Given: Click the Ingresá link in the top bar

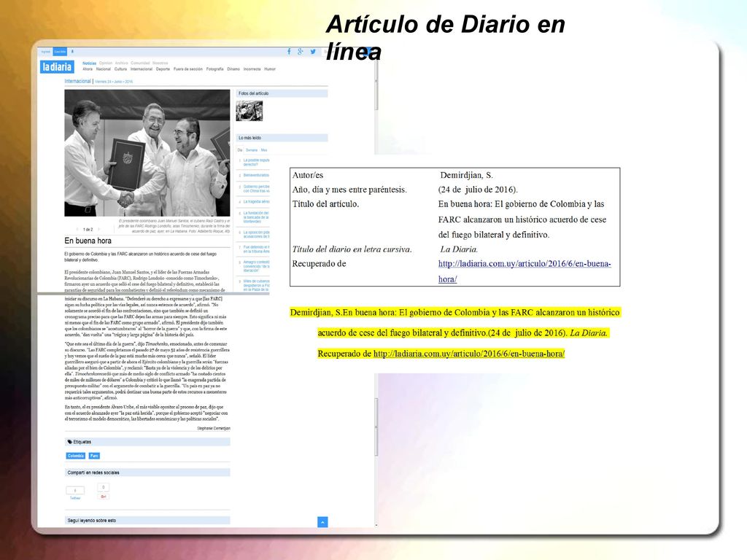Looking at the screenshot, I should click(x=46, y=52).
